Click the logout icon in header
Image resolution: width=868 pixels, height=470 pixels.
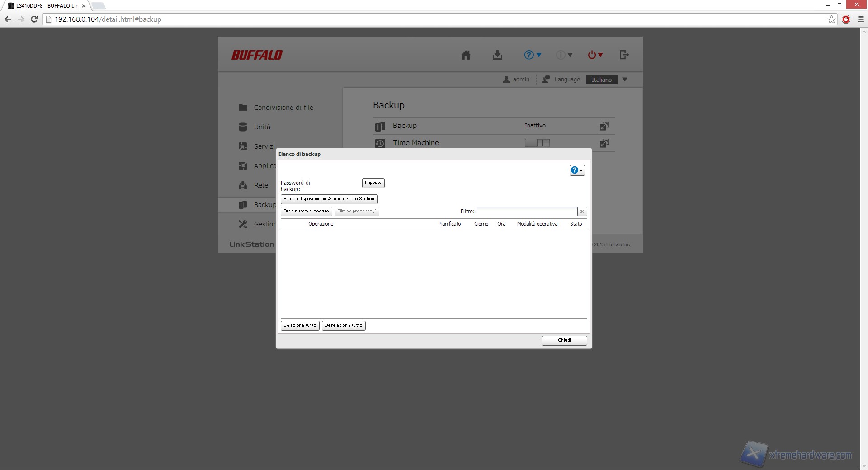tap(624, 55)
